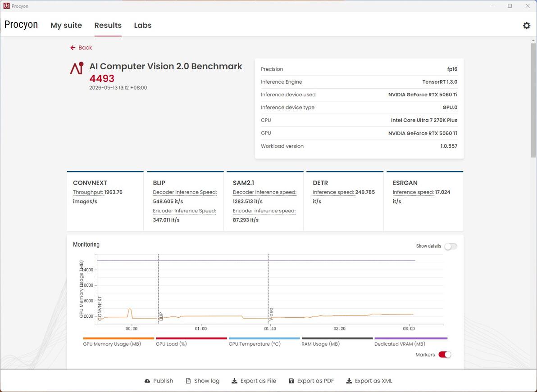Click SAM2.1 Encoder inference speed label

[264, 211]
